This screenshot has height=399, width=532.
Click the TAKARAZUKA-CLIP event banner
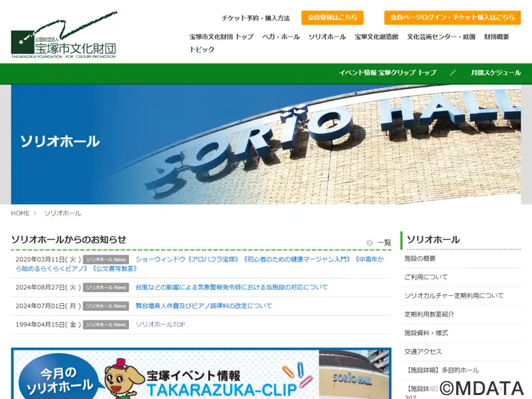coord(201,374)
